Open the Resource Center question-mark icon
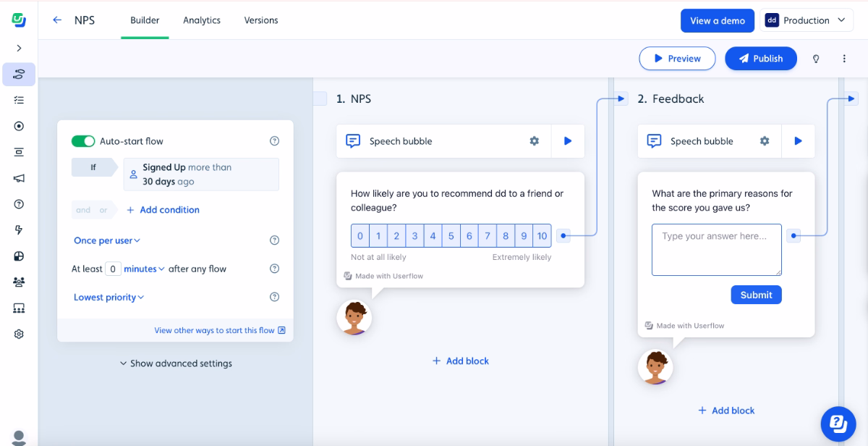 (x=18, y=204)
